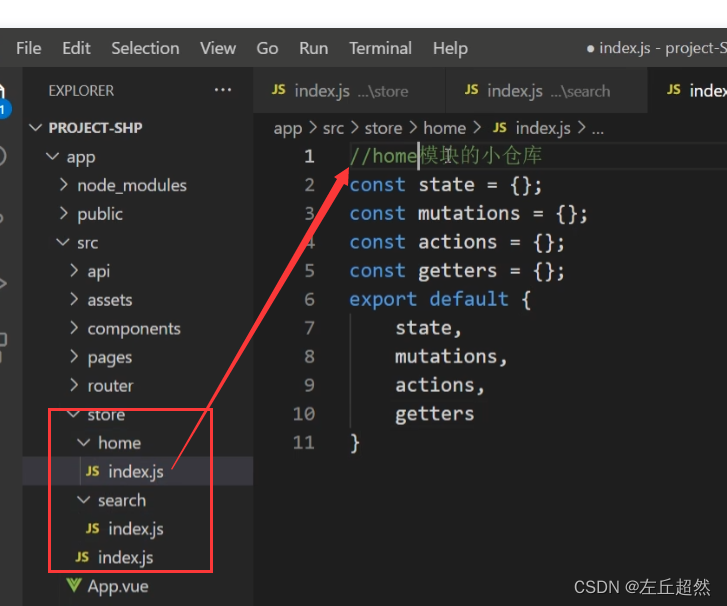Click JS icon of store tab
This screenshot has height=606, width=727.
point(278,89)
